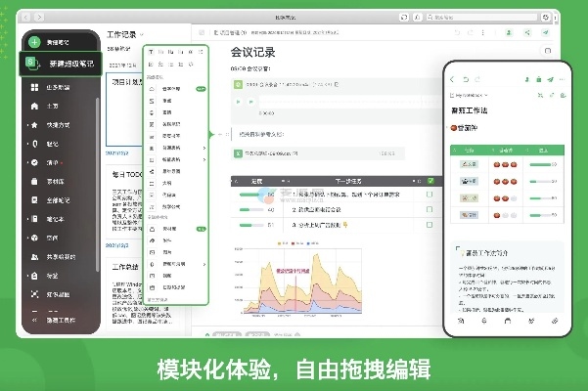Click the undo arrow in desktop editor toolbar
The image size is (588, 391).
pos(457,32)
